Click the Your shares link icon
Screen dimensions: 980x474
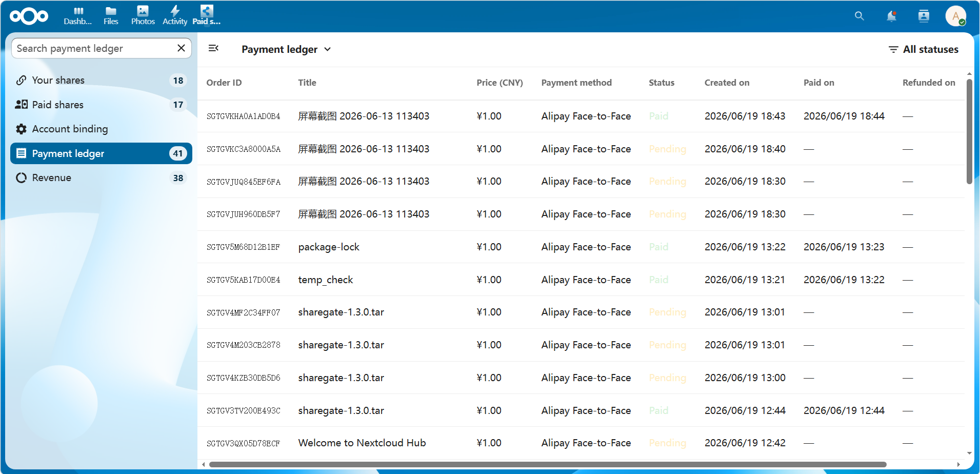tap(21, 80)
